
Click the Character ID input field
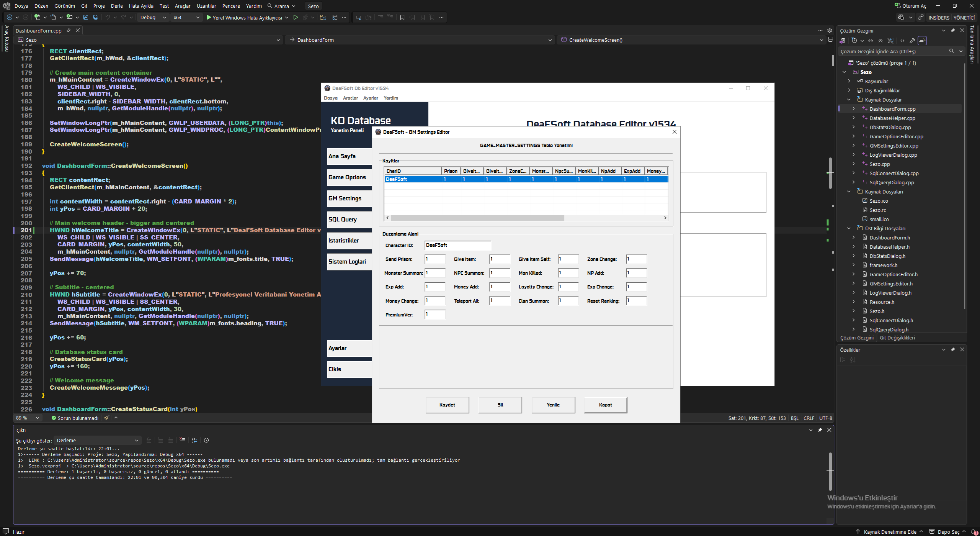tap(457, 245)
